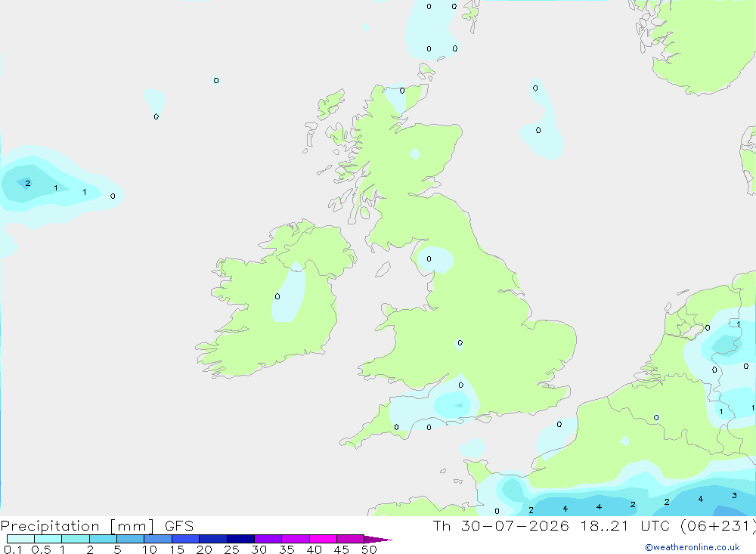Click the "35" legend scale label

point(287,549)
